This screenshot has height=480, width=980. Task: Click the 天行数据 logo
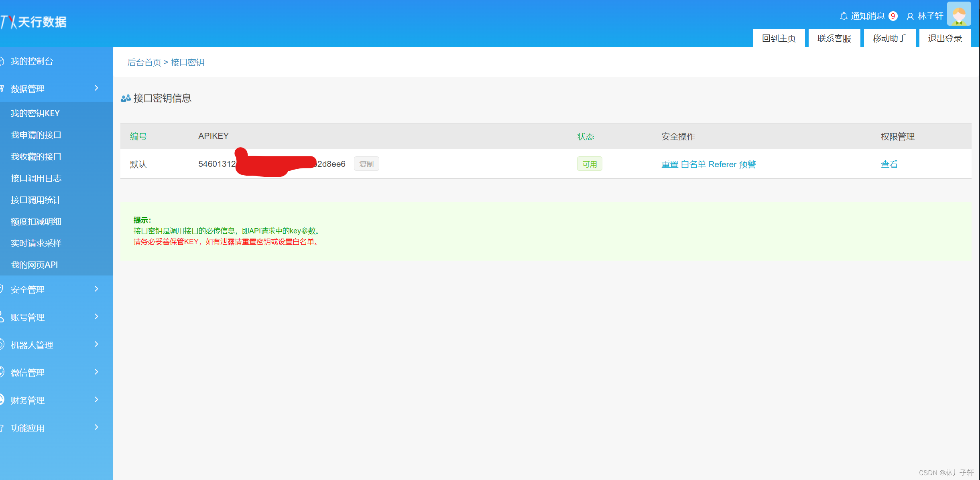[34, 22]
